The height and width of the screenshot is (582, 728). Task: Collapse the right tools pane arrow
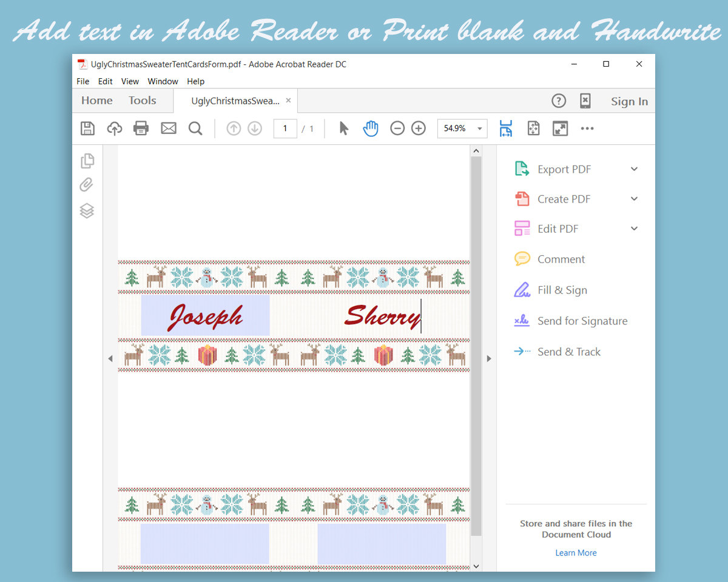(490, 359)
